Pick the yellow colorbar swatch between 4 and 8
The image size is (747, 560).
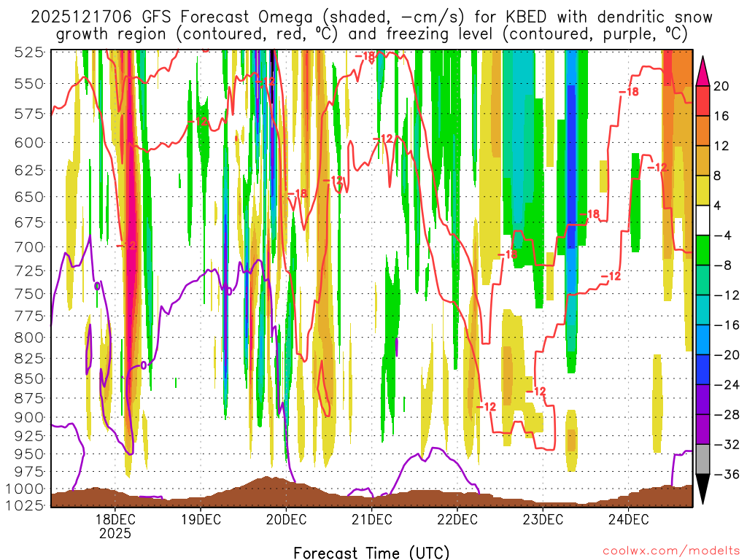pyautogui.click(x=703, y=190)
